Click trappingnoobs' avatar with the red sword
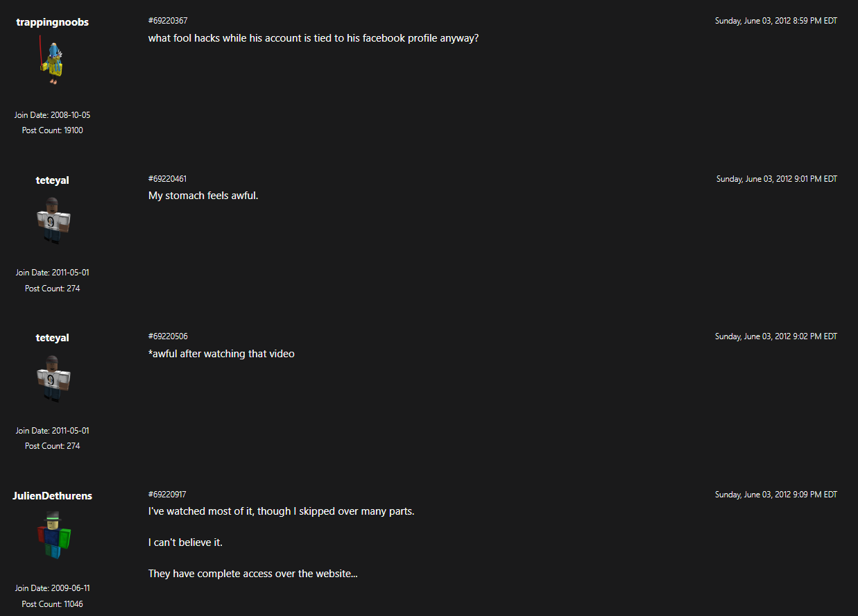The image size is (858, 616). (x=52, y=60)
